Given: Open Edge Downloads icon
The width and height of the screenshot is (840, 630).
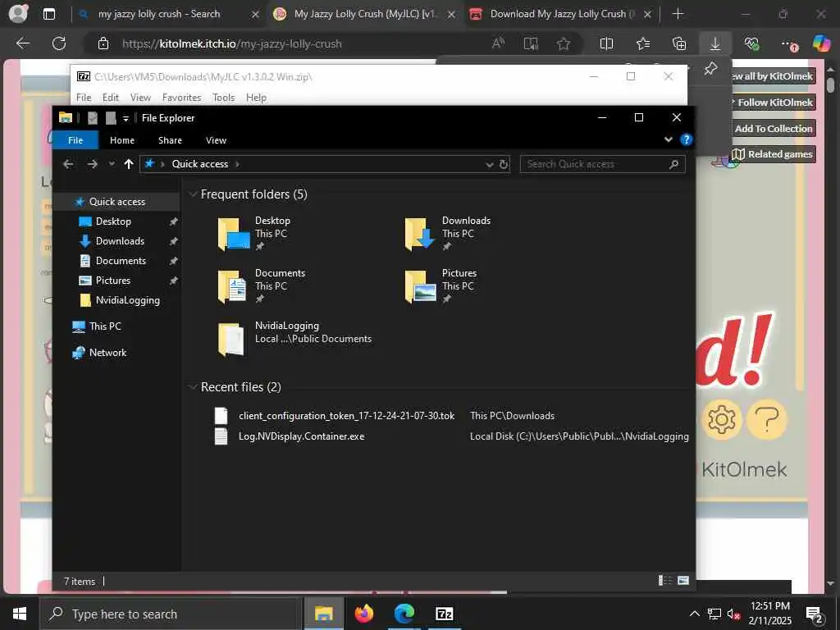Looking at the screenshot, I should [715, 43].
